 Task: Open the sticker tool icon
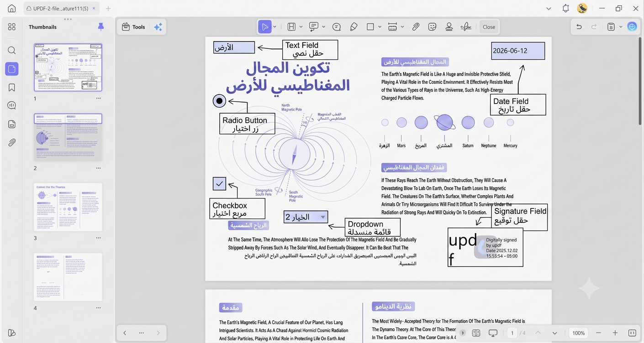pyautogui.click(x=432, y=27)
